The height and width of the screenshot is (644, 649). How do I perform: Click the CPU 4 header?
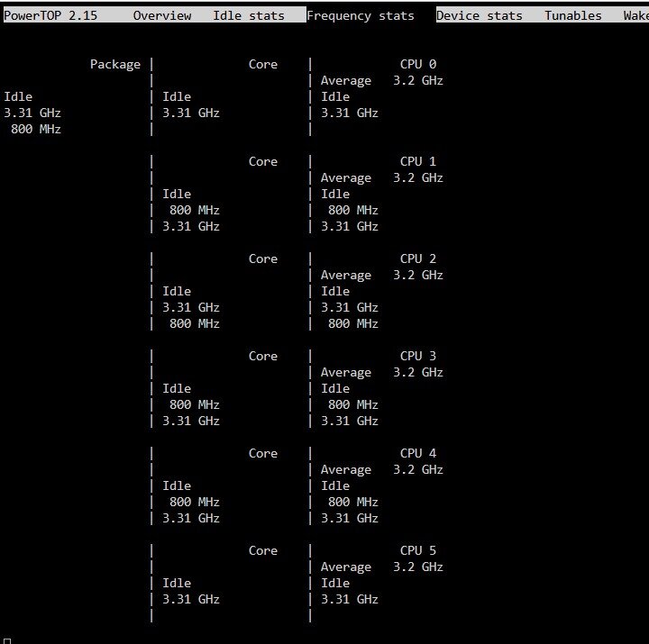point(418,453)
